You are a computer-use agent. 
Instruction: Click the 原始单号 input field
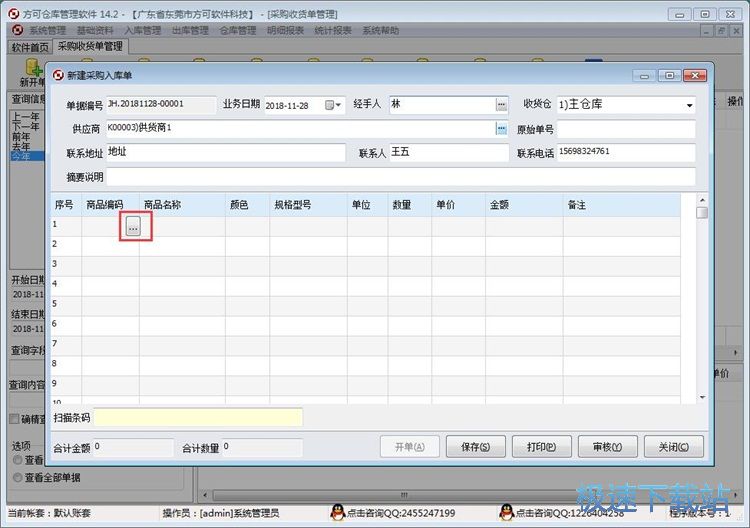(626, 129)
